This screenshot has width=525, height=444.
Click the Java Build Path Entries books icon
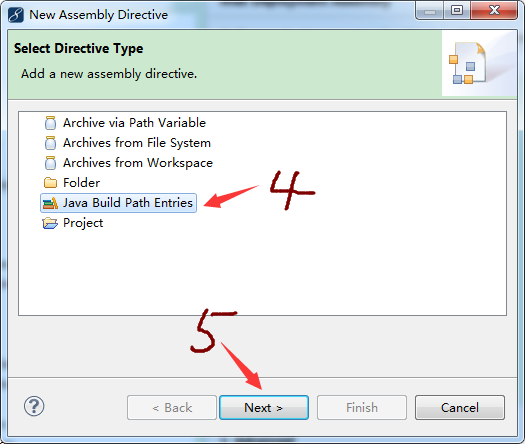click(x=50, y=203)
